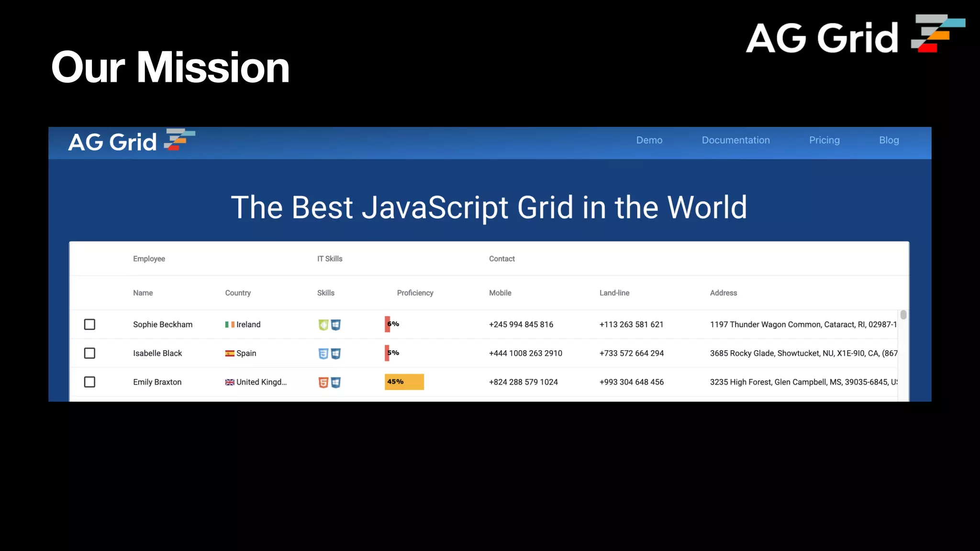Click the Employee column group header
This screenshot has width=980, height=551.
point(149,259)
